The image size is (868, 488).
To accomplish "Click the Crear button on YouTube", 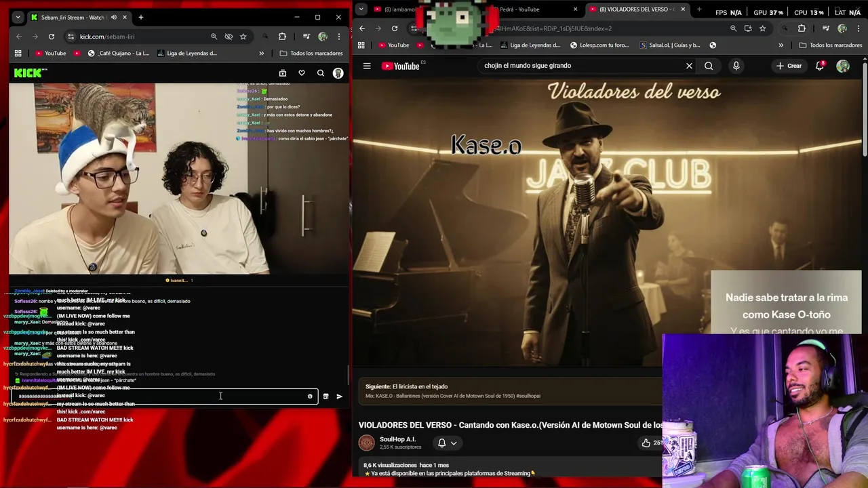I will pos(789,66).
